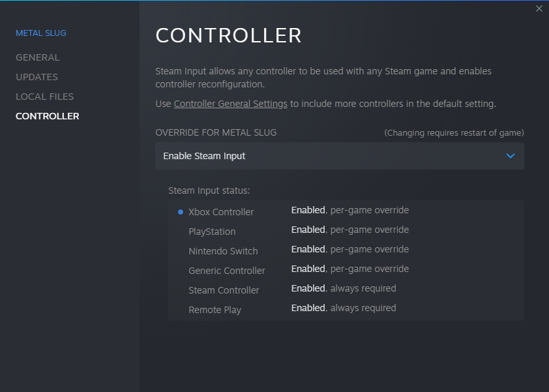Click the Steam Input status label
Image resolution: width=549 pixels, height=392 pixels.
[x=209, y=190]
